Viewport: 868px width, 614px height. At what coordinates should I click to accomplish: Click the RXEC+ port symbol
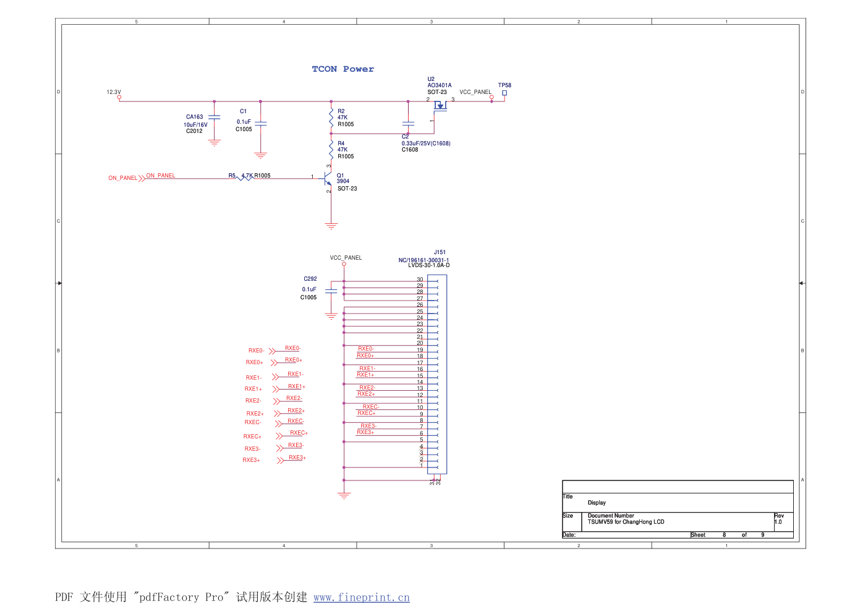[279, 436]
